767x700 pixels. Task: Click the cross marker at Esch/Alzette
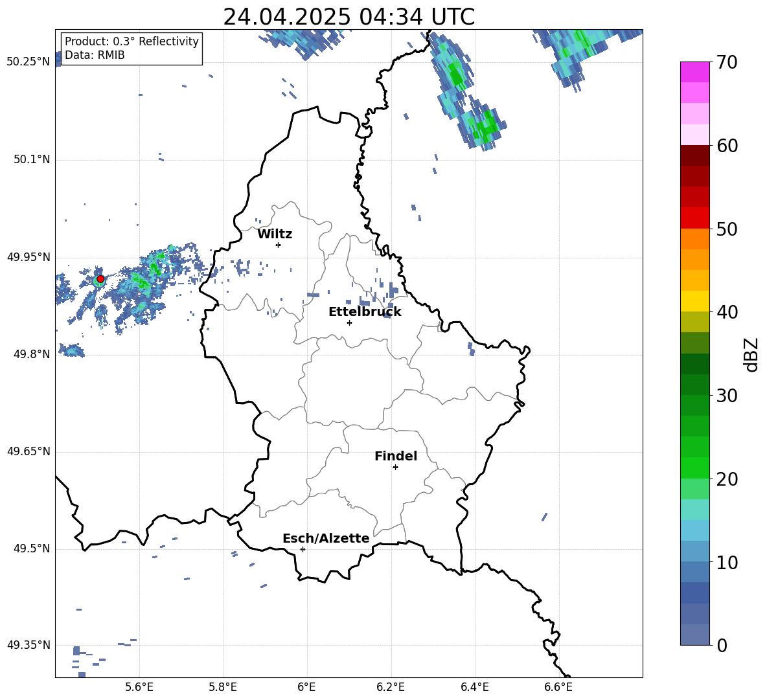pyautogui.click(x=303, y=549)
